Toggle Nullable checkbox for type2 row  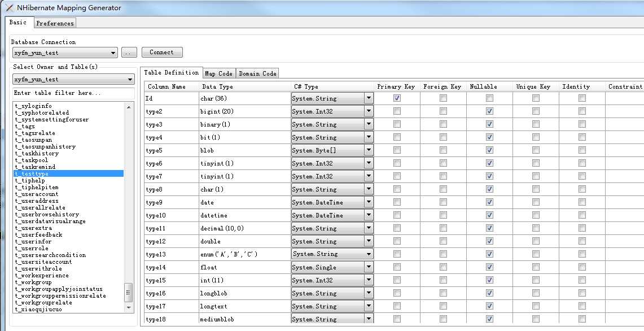coord(489,111)
